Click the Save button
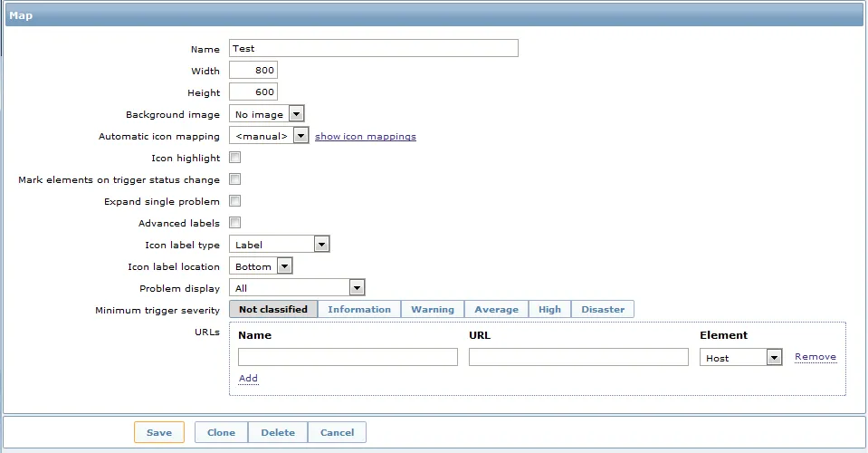 159,432
